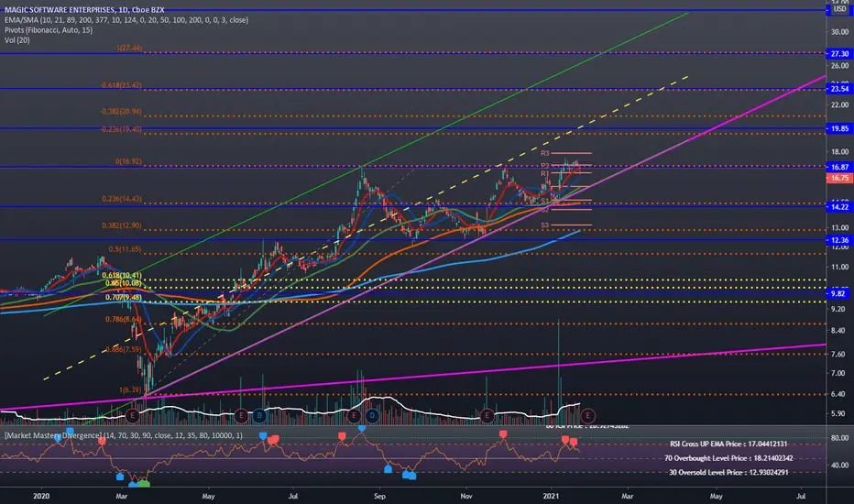Screen dimensions: 854x504
Task: Click the RSI Cross UP EMA Price text
Action: [728, 444]
